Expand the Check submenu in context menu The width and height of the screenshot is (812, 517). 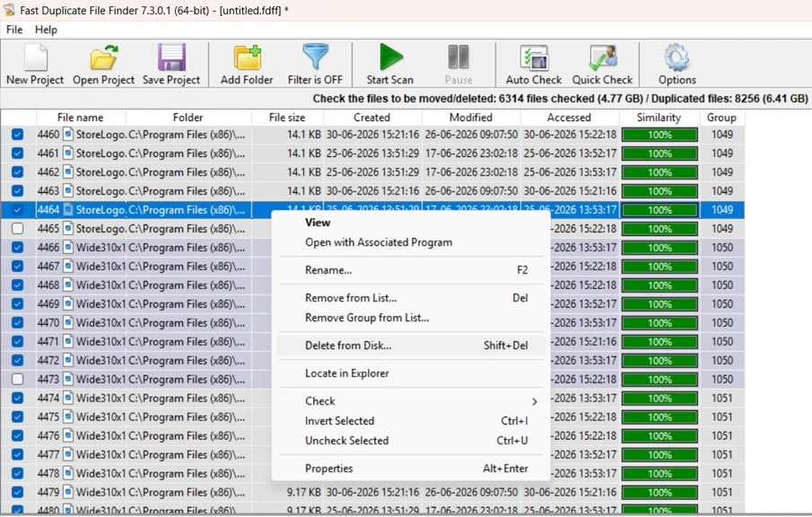tap(411, 401)
